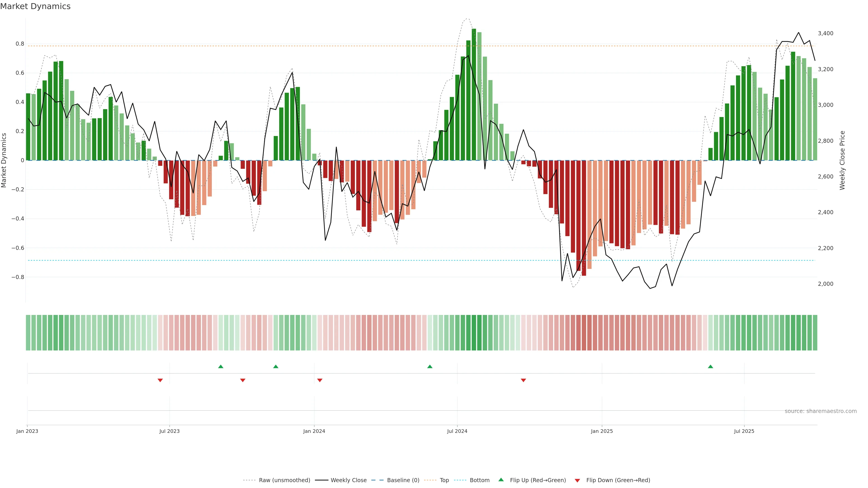Click the flip-up triangle just before Jul 2024
The image size is (868, 488).
pyautogui.click(x=430, y=366)
